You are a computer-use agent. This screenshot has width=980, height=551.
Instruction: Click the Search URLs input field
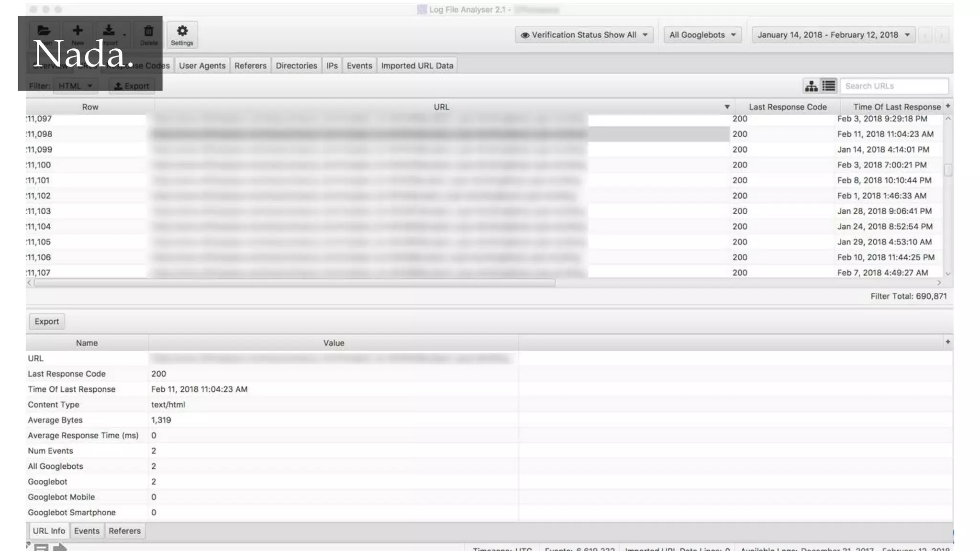click(893, 86)
